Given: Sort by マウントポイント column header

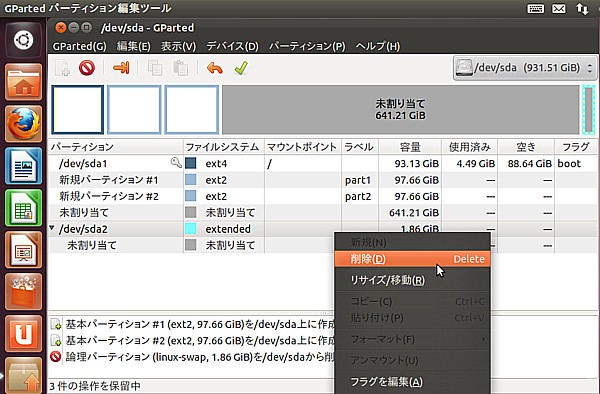Looking at the screenshot, I should tap(303, 147).
